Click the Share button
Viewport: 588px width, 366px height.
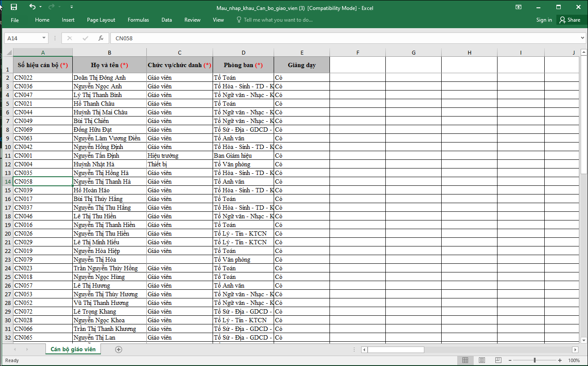[570, 20]
